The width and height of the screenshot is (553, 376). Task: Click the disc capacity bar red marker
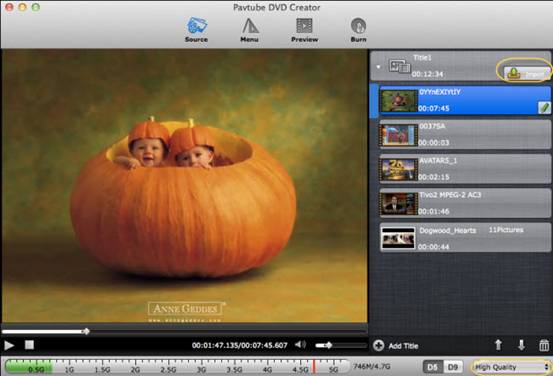(313, 366)
